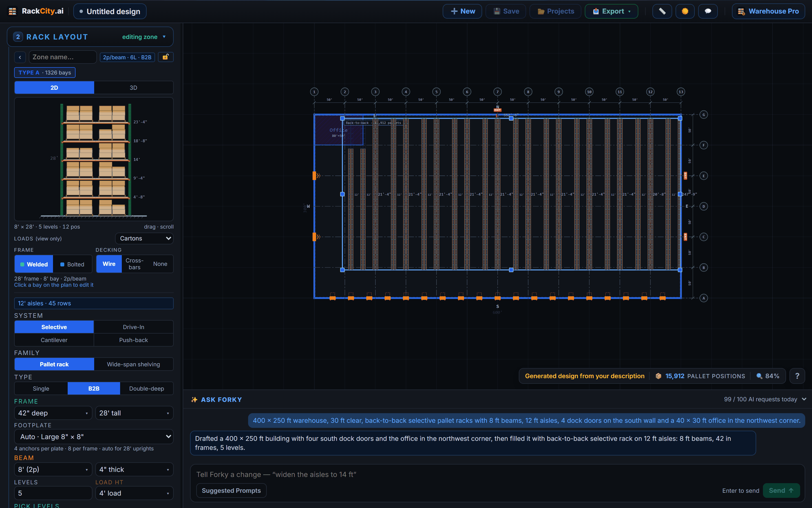Choose Cross-bars decking
This screenshot has width=812, height=508.
point(134,264)
